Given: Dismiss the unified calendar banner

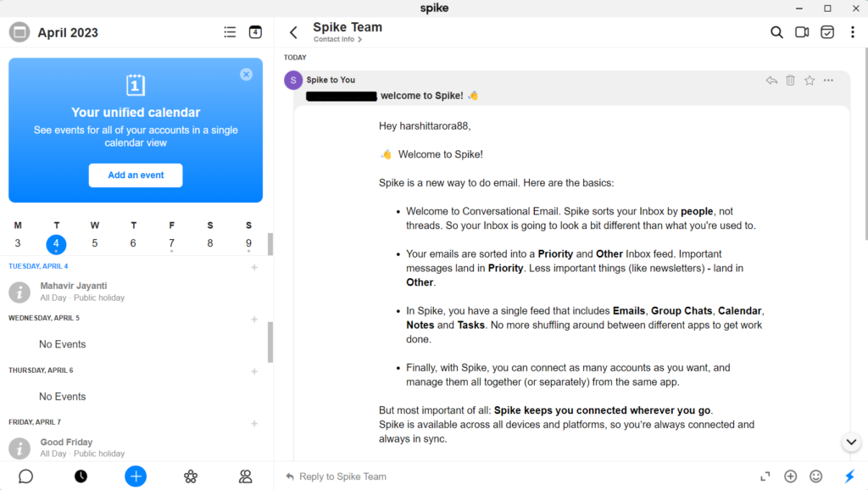Looking at the screenshot, I should pyautogui.click(x=247, y=75).
